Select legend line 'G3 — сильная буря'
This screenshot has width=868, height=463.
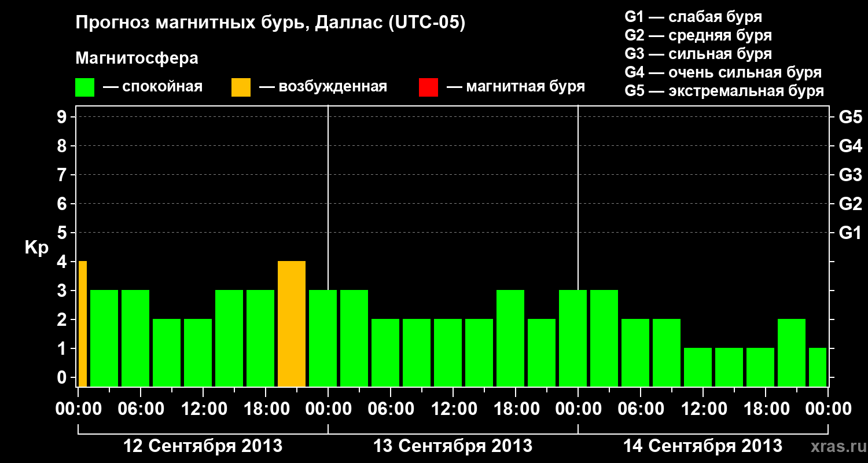point(698,54)
